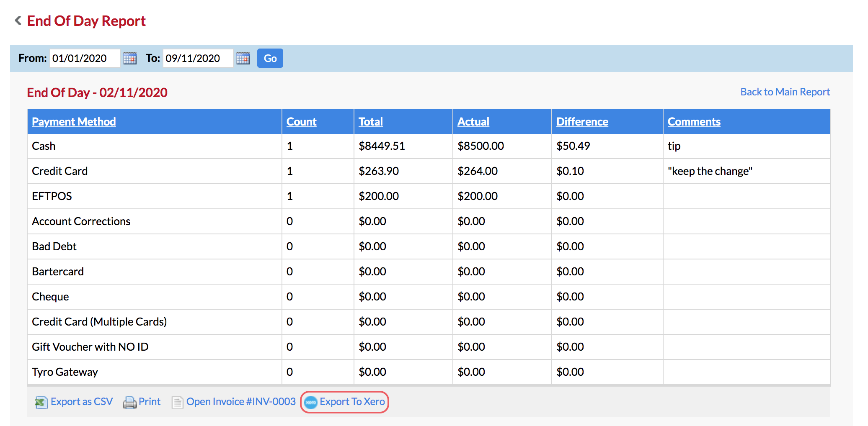Image resolution: width=868 pixels, height=426 pixels.
Task: Open Back to Main Report link
Action: tap(785, 92)
